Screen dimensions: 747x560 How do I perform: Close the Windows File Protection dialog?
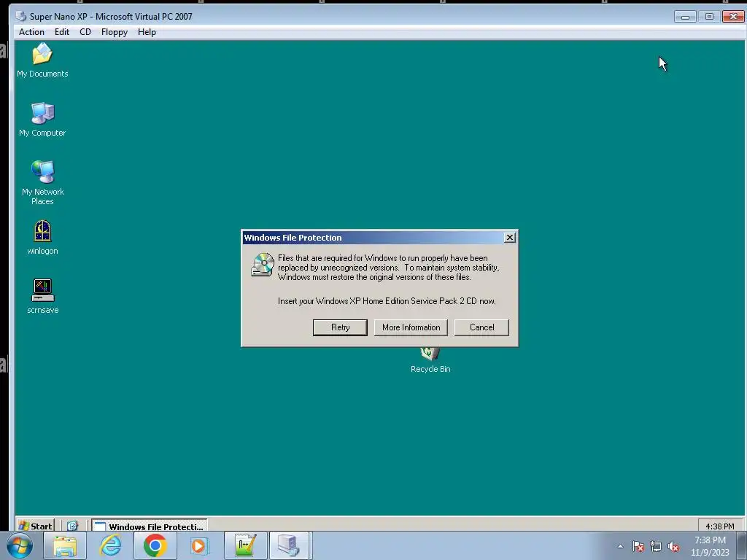click(x=510, y=237)
